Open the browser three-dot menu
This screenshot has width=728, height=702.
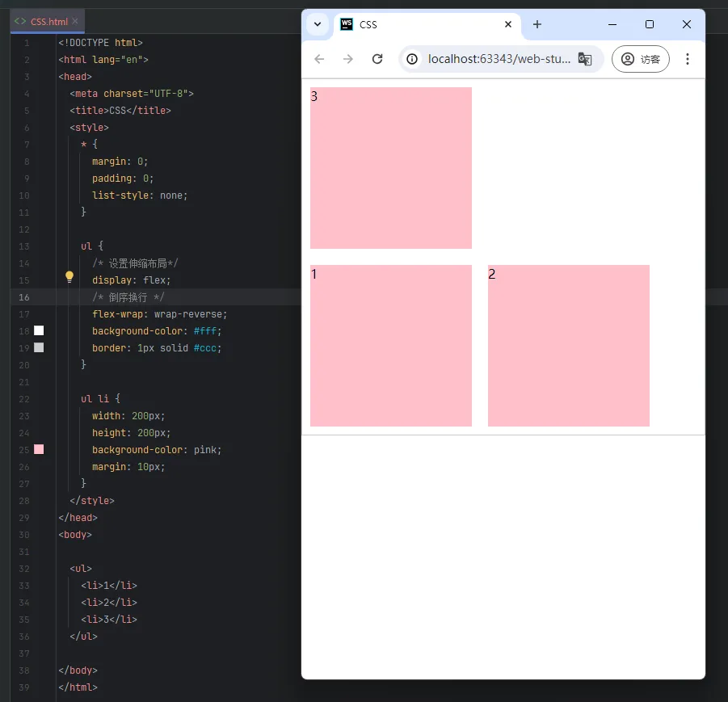[688, 59]
